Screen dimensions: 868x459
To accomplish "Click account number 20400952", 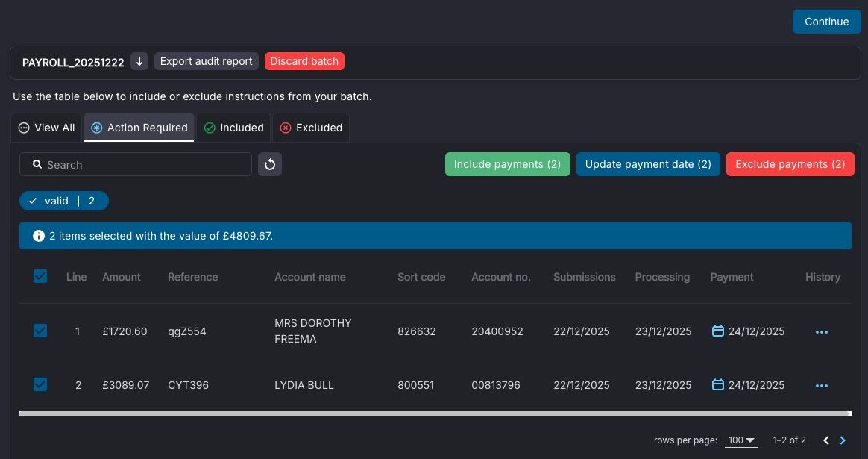I will click(497, 331).
